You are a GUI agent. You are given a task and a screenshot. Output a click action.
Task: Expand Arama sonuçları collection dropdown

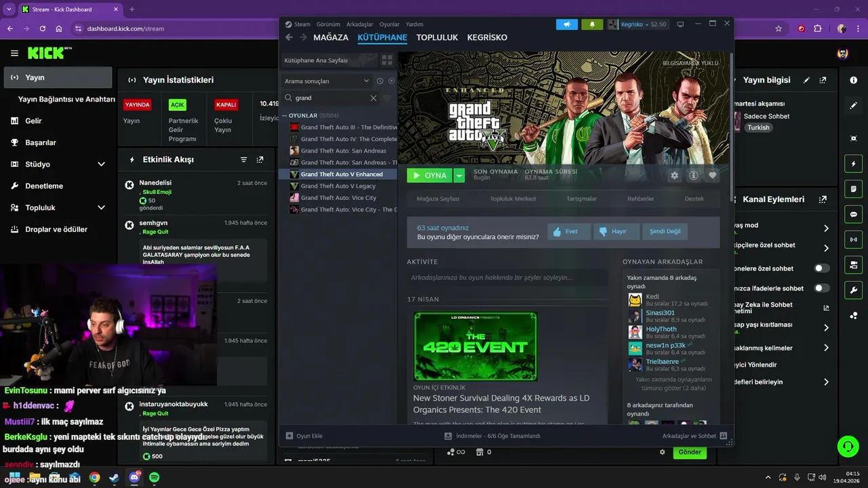tap(328, 81)
